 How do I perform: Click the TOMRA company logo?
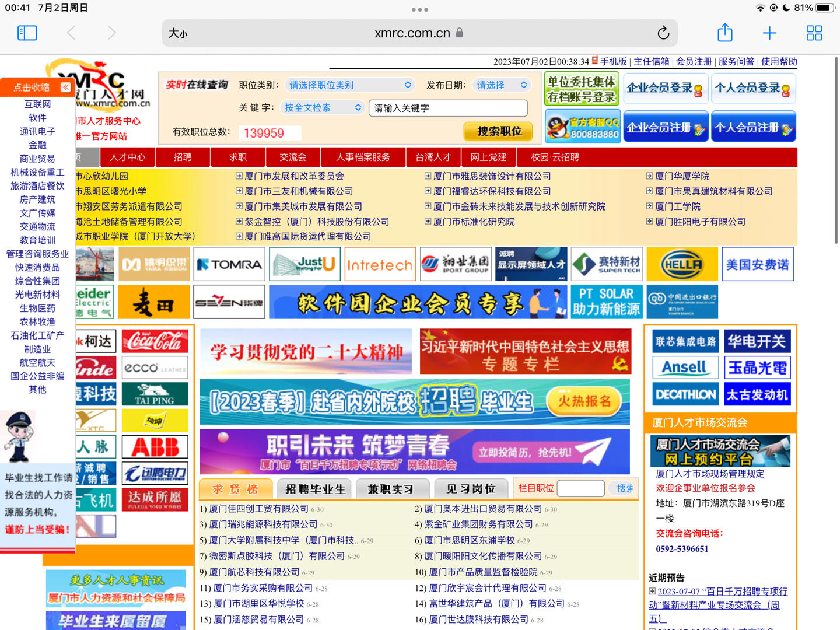point(229,264)
